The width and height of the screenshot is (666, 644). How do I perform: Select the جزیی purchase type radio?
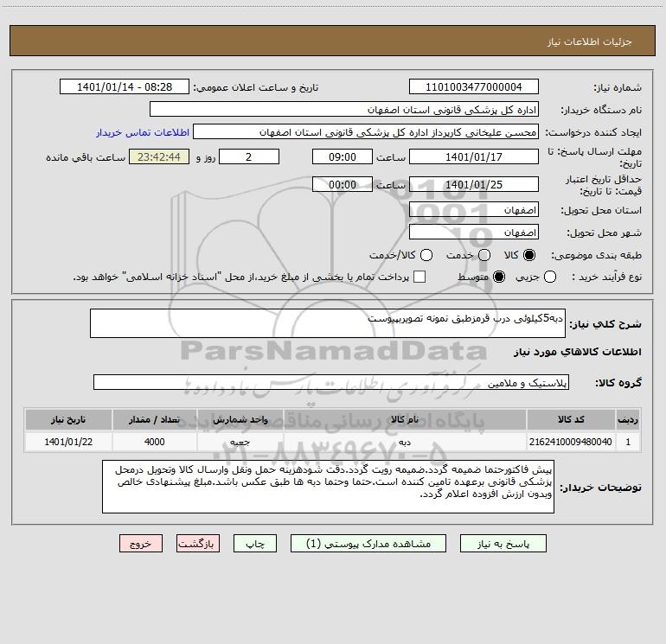[549, 277]
